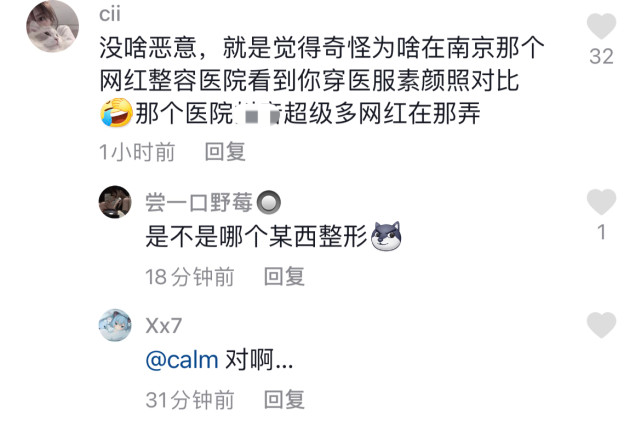Open the @calm mention link
This screenshot has width=641, height=427.
click(182, 360)
